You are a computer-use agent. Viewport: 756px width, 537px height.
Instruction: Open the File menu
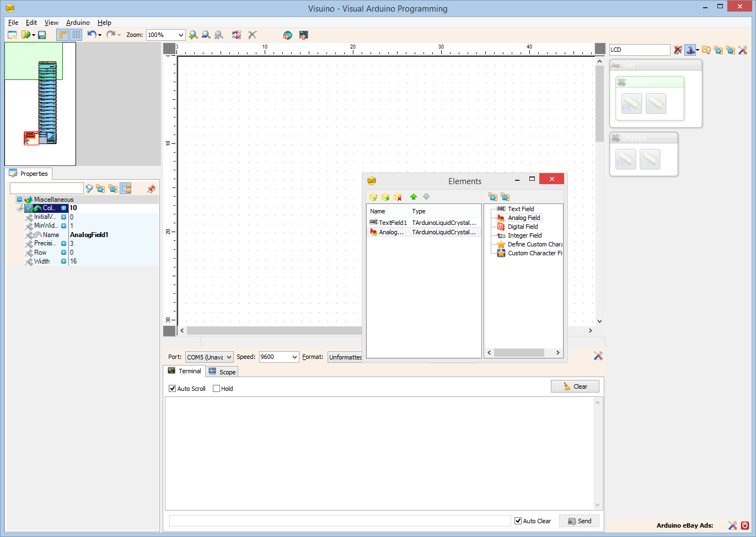coord(13,23)
